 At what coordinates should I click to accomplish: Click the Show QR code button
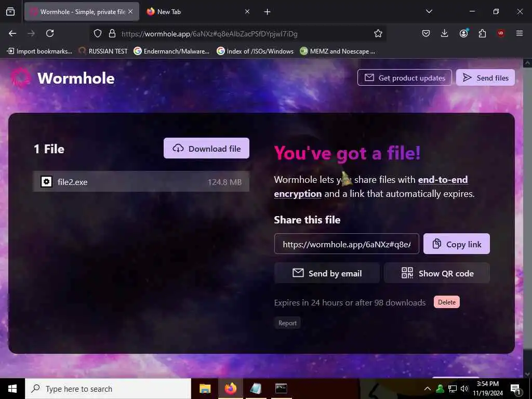436,273
